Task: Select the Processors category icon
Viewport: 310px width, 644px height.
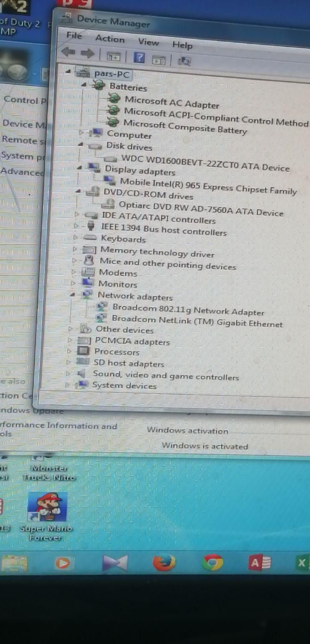Action: [83, 351]
